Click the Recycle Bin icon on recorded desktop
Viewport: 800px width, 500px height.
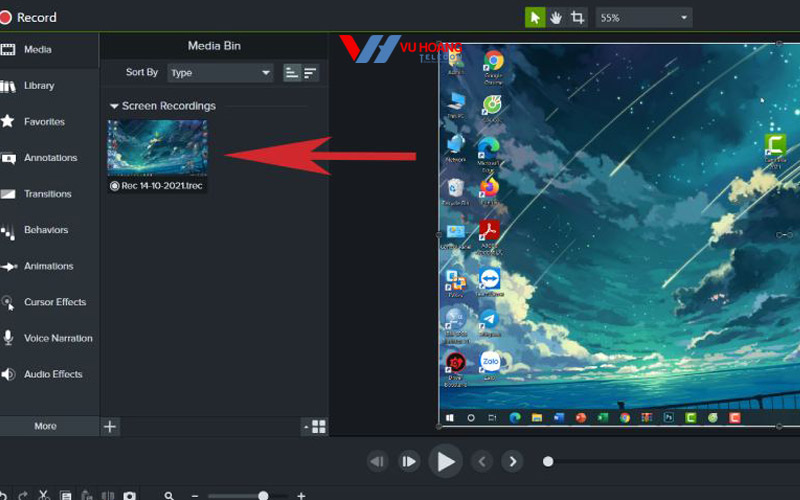455,189
